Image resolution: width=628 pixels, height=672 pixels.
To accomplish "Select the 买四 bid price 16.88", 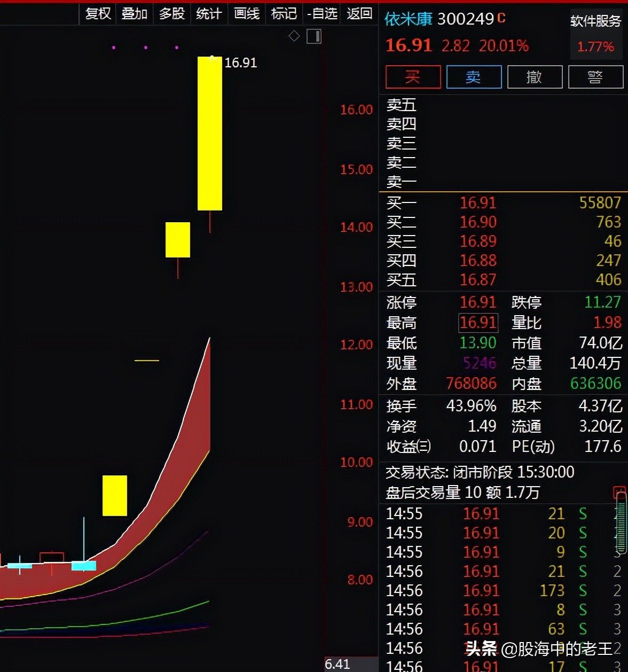I will 478,261.
